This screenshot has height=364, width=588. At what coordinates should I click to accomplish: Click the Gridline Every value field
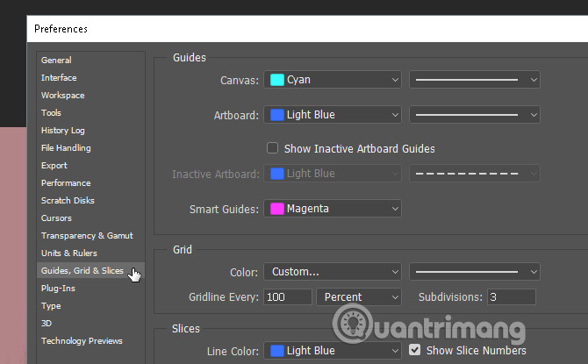pyautogui.click(x=287, y=297)
